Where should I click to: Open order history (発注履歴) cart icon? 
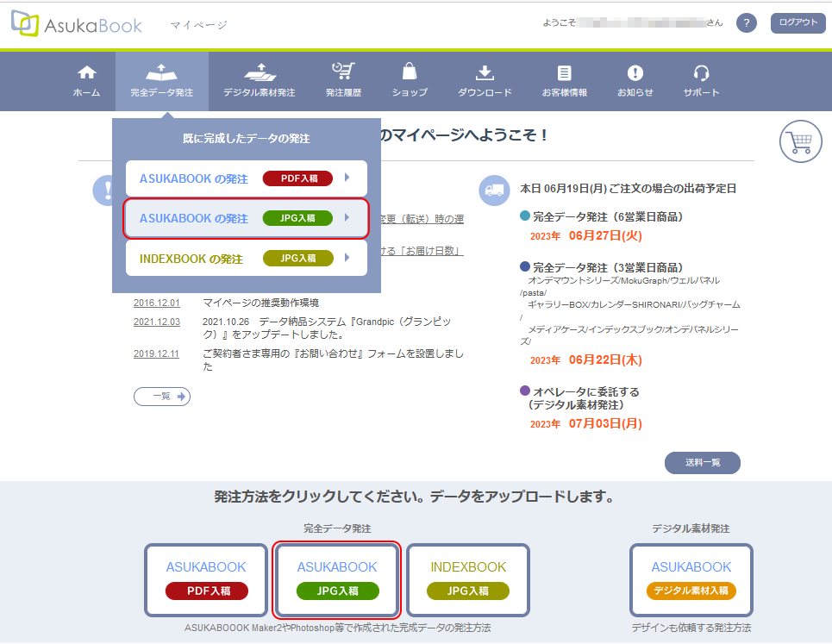click(343, 73)
